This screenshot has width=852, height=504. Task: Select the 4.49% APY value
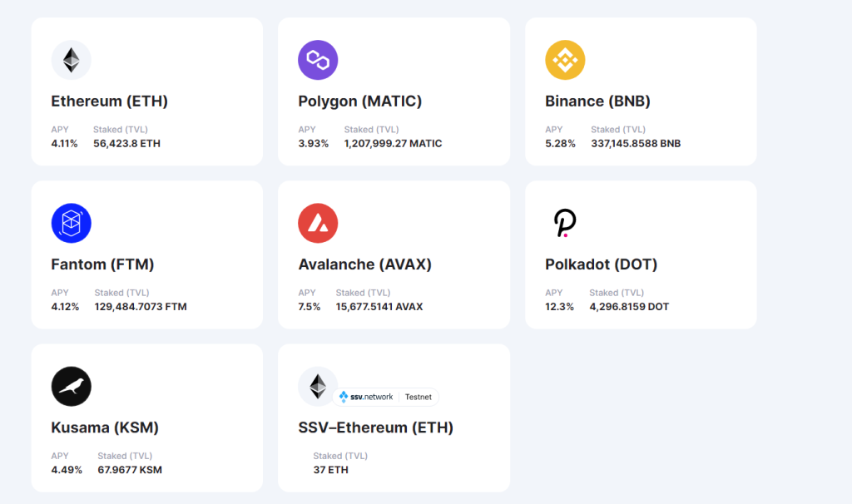coord(67,470)
